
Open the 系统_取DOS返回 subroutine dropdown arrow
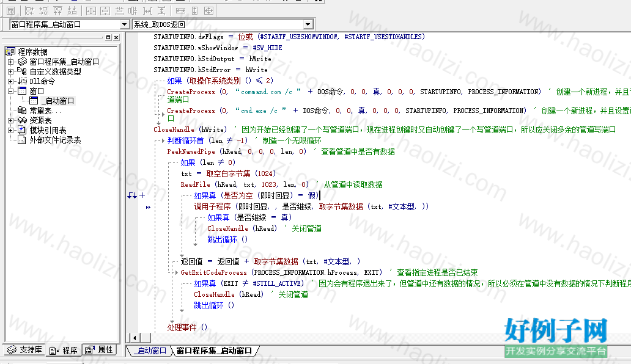(308, 24)
